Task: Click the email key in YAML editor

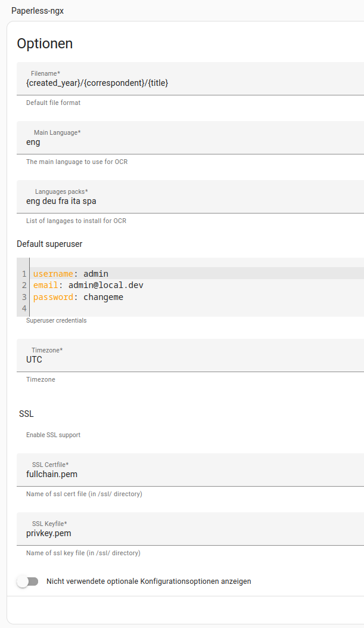Action: [x=46, y=285]
